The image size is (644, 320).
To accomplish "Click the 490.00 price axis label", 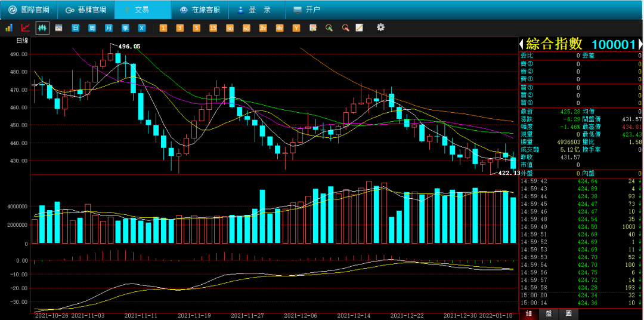I will coord(18,54).
